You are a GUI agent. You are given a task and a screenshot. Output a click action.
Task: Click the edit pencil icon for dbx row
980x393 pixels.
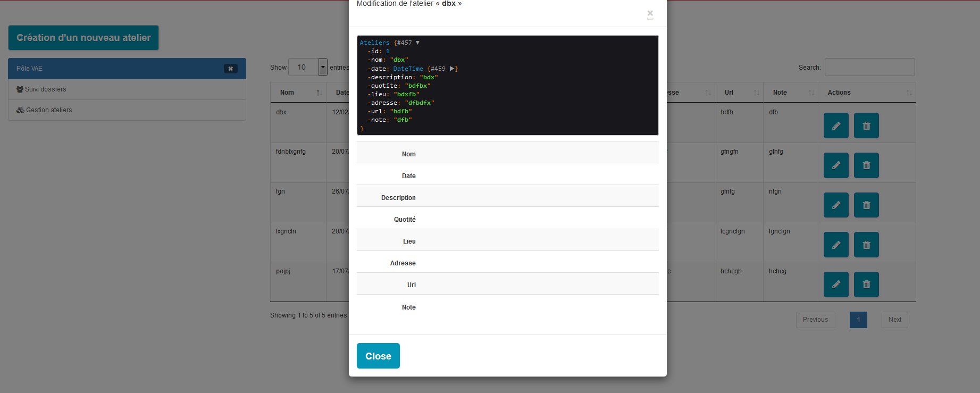pyautogui.click(x=835, y=126)
